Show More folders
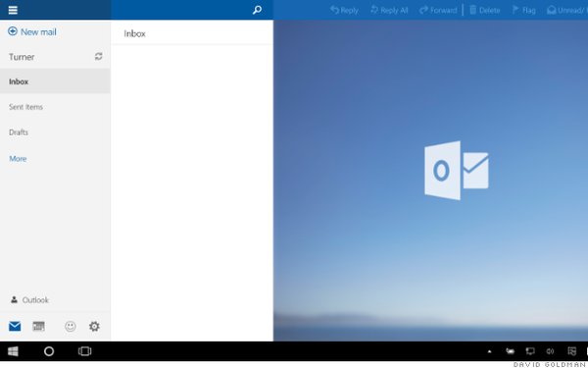This screenshot has width=588, height=368. point(18,159)
